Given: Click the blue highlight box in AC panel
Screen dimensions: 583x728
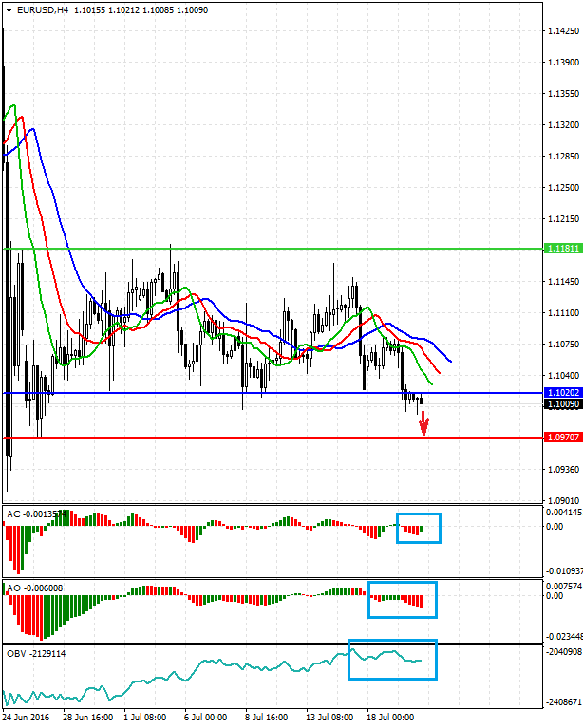Looking at the screenshot, I should pyautogui.click(x=419, y=528).
